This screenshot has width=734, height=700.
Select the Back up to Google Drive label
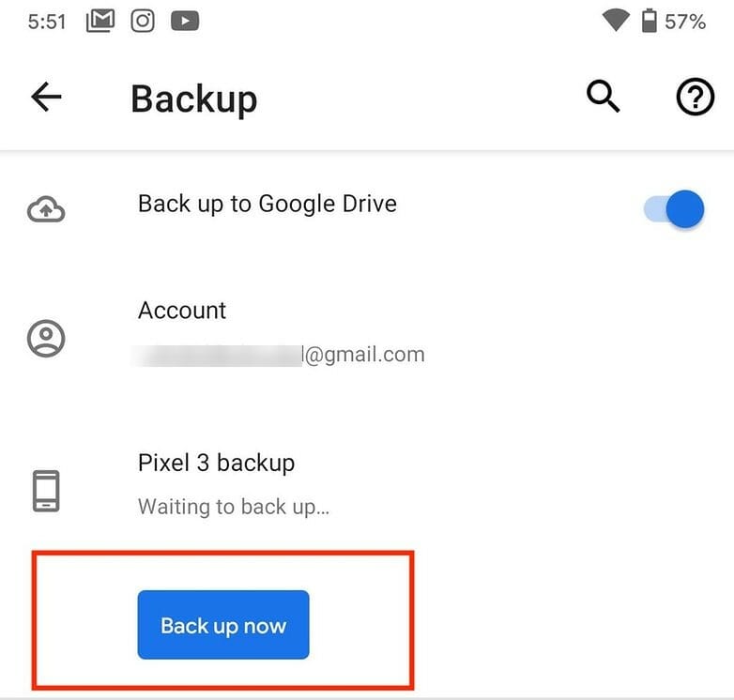268,204
